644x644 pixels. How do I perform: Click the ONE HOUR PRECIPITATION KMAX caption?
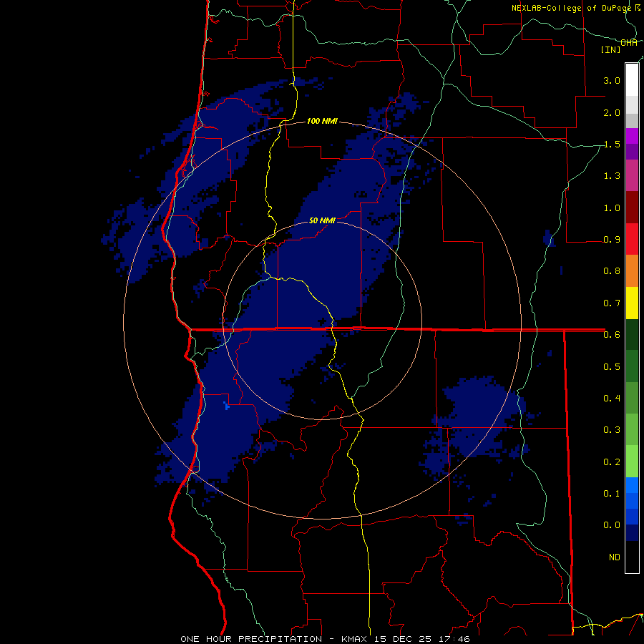click(325, 639)
